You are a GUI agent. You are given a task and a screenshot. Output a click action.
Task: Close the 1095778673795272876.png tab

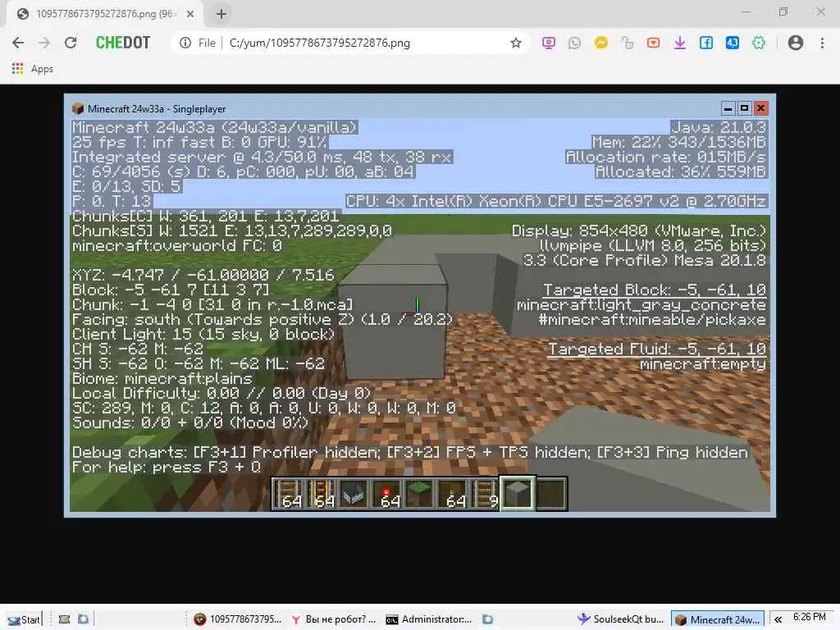(x=190, y=14)
